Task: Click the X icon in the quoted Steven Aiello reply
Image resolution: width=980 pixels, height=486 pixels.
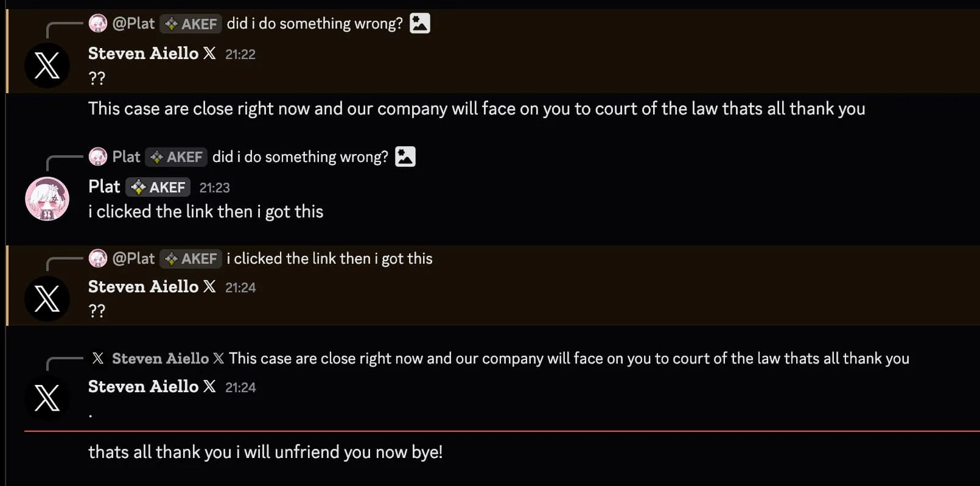Action: tap(97, 358)
